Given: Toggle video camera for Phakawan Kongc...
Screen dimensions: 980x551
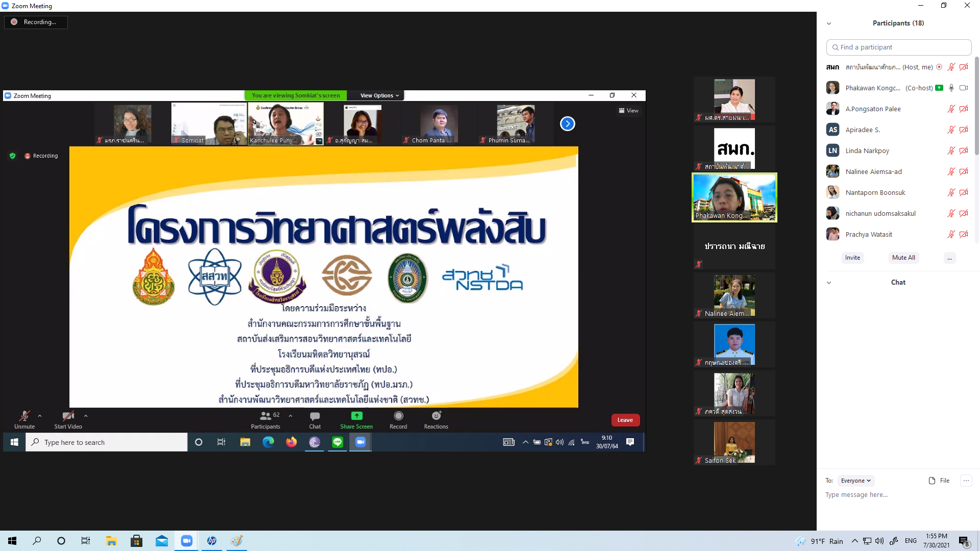Looking at the screenshot, I should (x=964, y=88).
